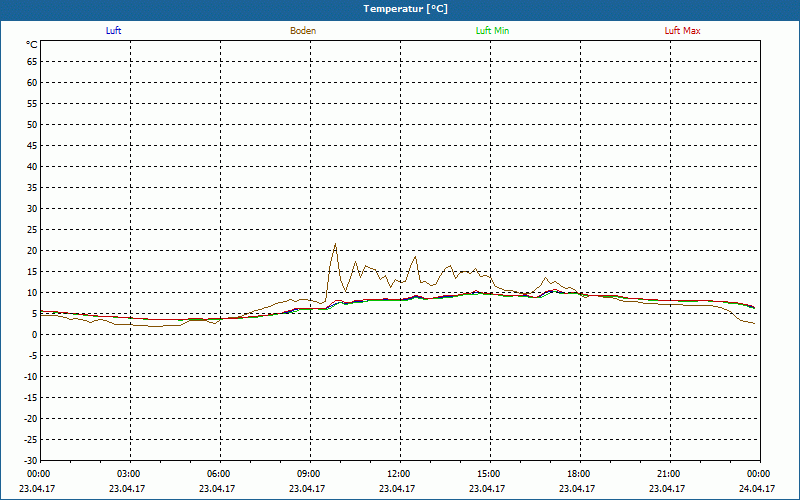Click the 20 y-axis value
This screenshot has width=800, height=500.
click(x=32, y=251)
